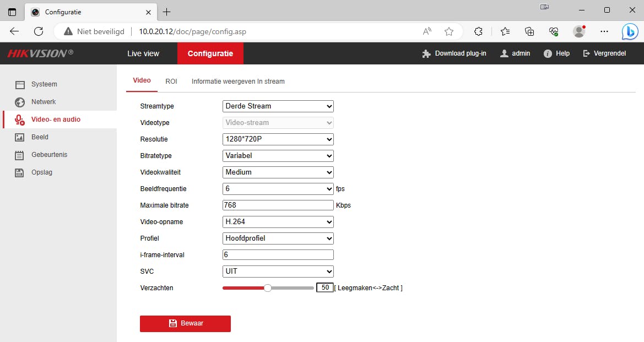The image size is (644, 342).
Task: Click the Read aloud icon in address bar
Action: coord(427,31)
